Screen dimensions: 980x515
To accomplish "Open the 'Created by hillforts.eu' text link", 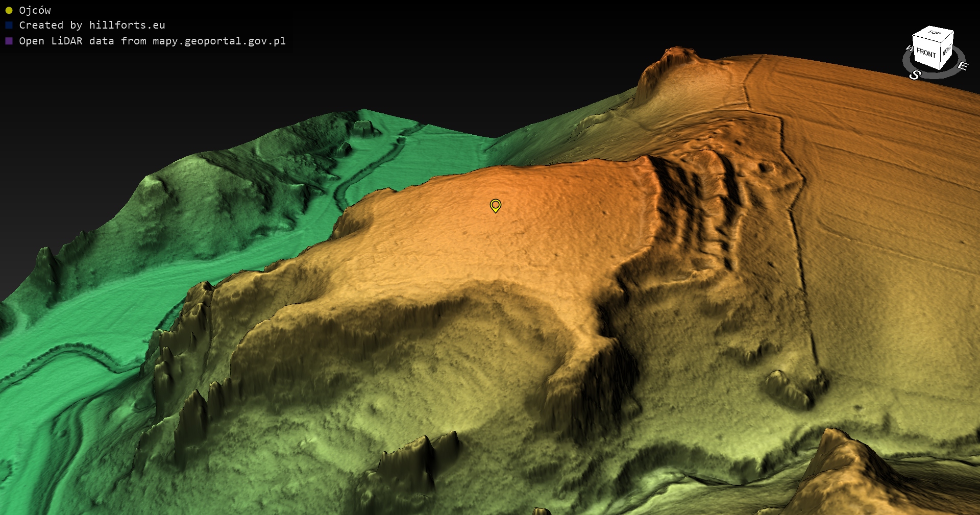I will pos(92,25).
